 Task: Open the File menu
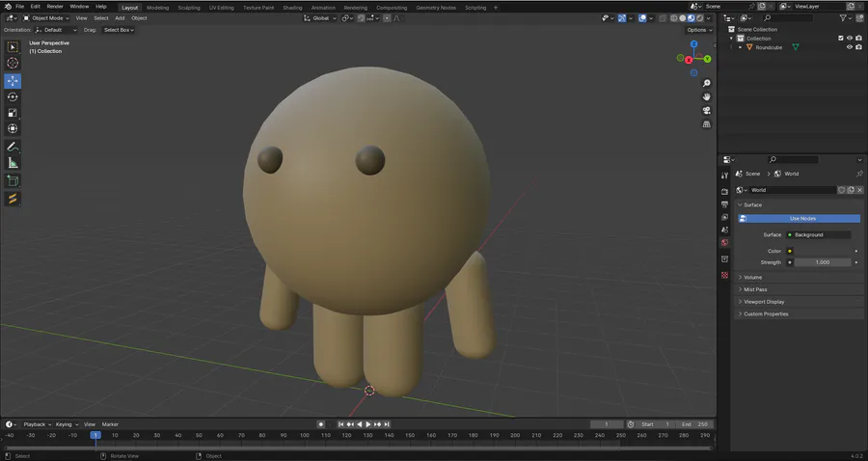19,7
